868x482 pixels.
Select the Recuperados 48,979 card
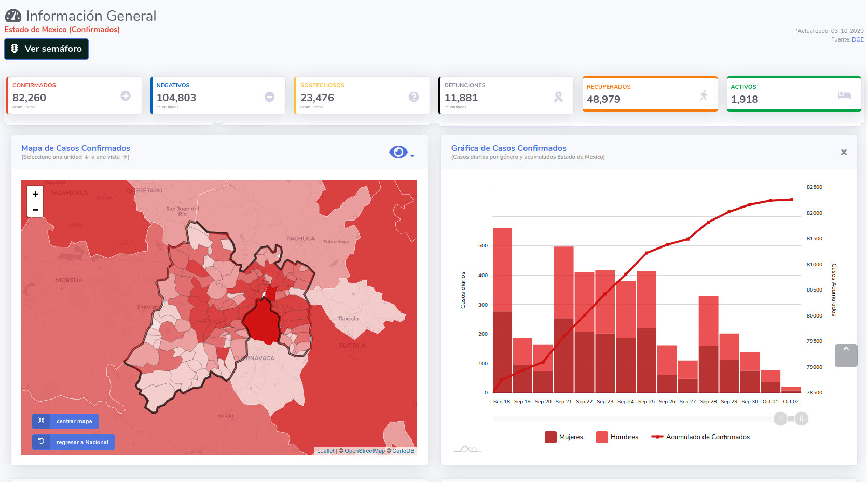click(x=650, y=94)
